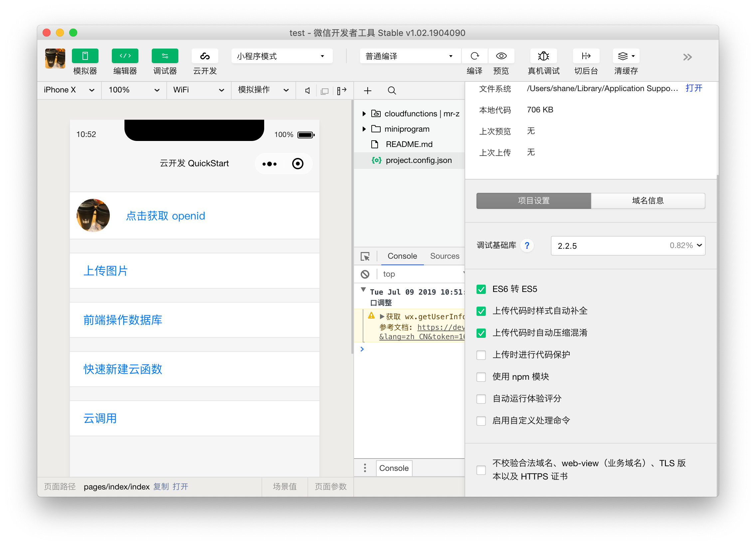Click the 前端操作数据库 entry

[194, 320]
